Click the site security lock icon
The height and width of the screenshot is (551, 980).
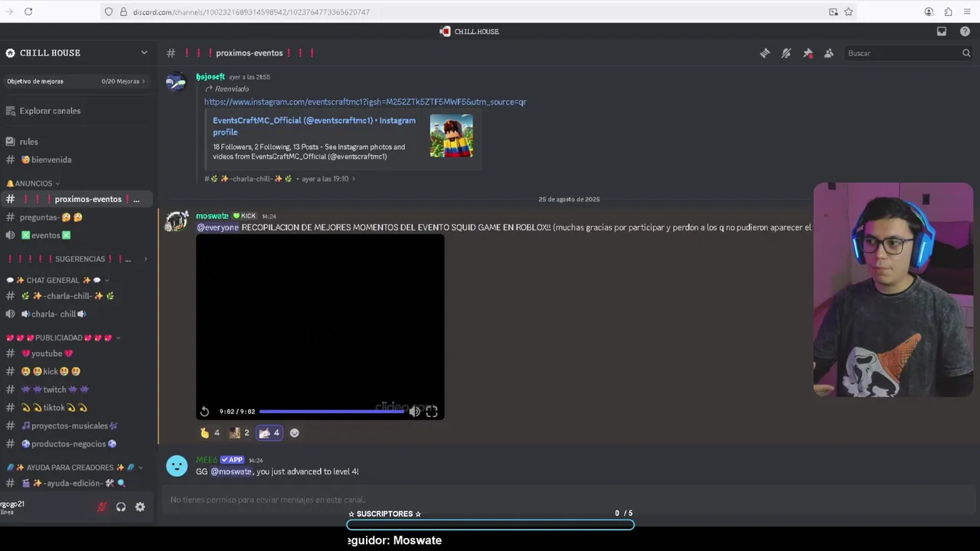point(123,11)
